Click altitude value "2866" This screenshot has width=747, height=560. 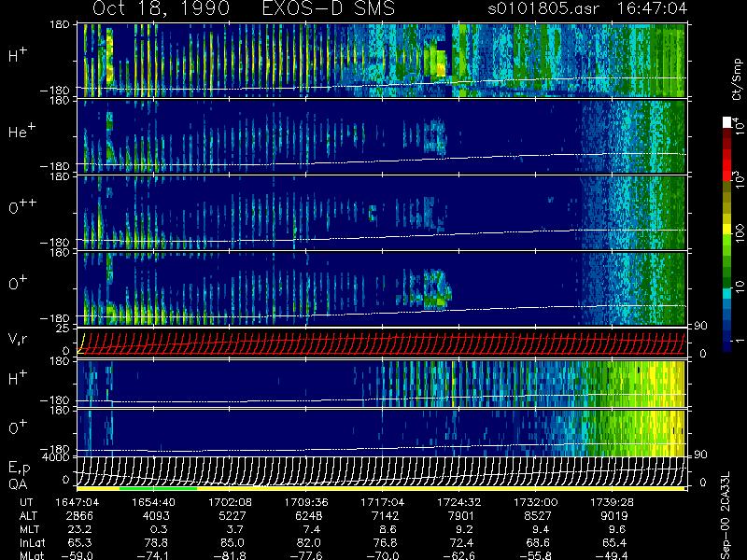coord(79,516)
